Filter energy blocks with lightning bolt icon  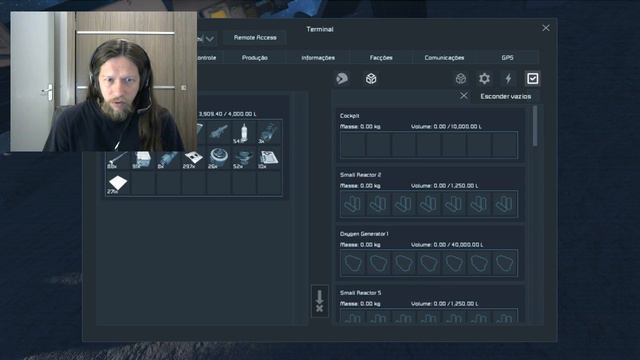point(508,78)
